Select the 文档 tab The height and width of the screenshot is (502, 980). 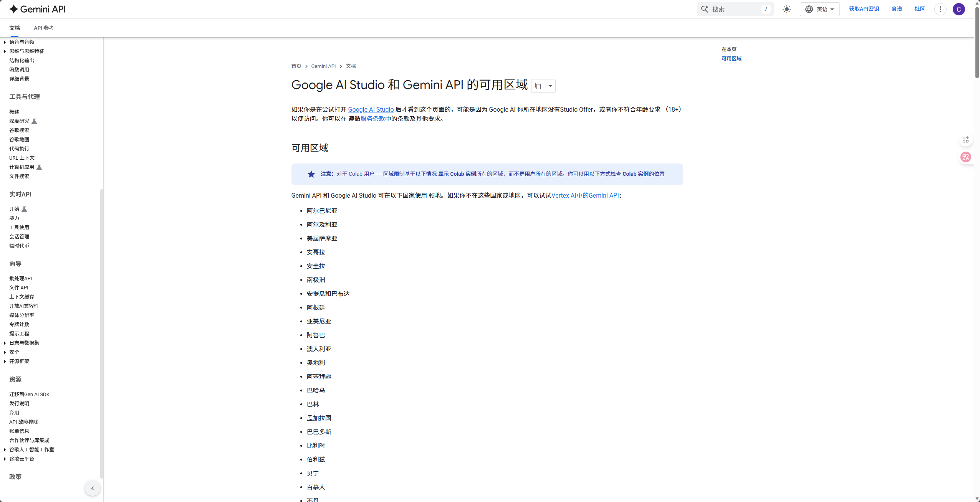click(x=15, y=28)
